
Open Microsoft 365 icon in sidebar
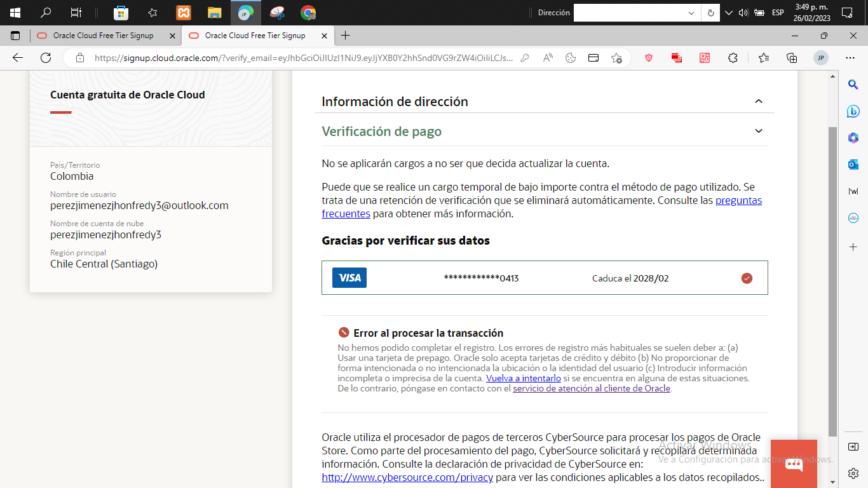(x=853, y=138)
